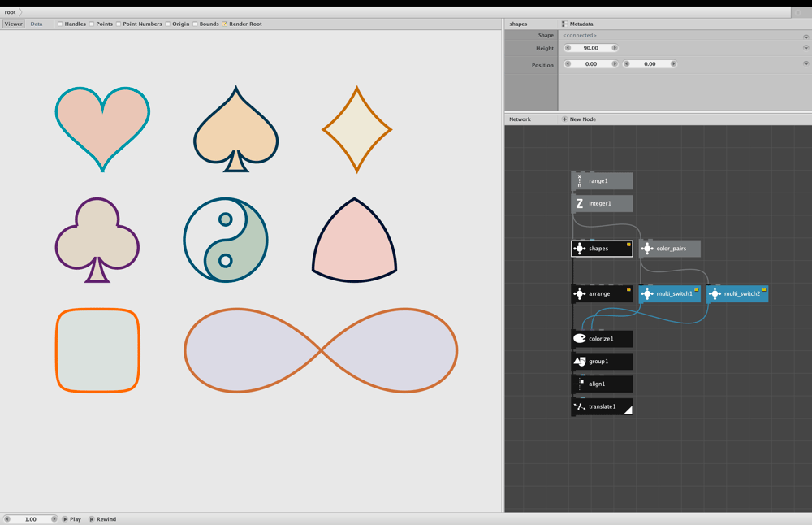Click the New Node plus icon

(x=564, y=119)
